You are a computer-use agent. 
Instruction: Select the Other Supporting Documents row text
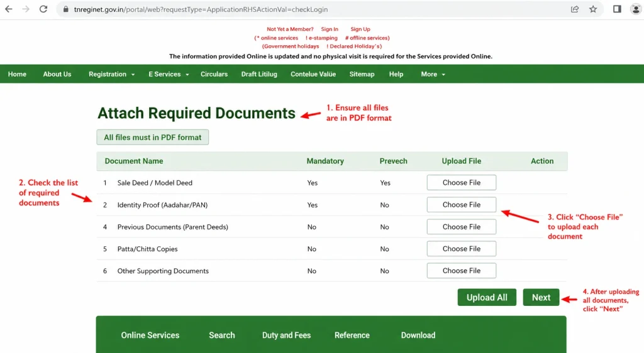coord(163,271)
